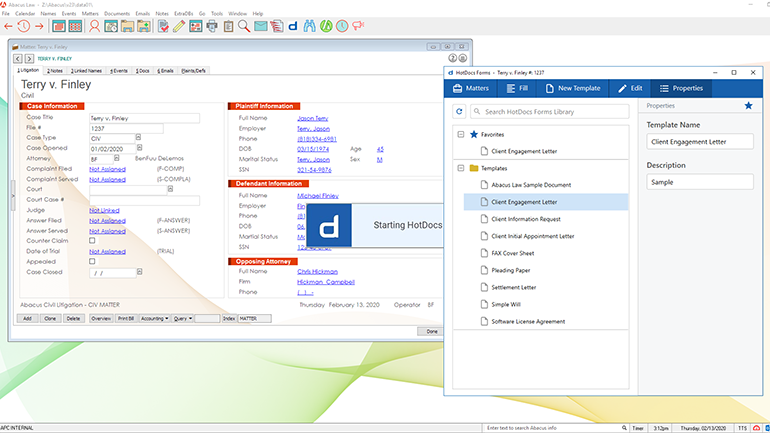
Task: Switch to the Plaints/Defs tab
Action: (x=193, y=71)
